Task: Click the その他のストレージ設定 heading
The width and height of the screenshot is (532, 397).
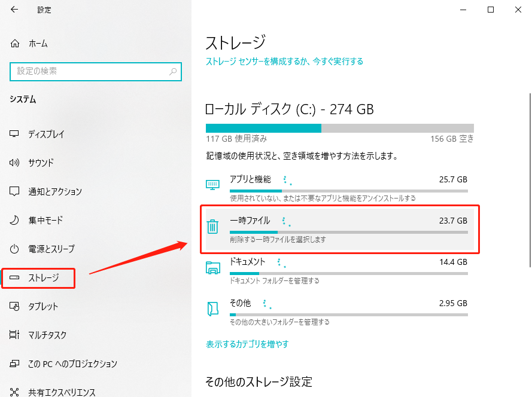Action: 259,381
